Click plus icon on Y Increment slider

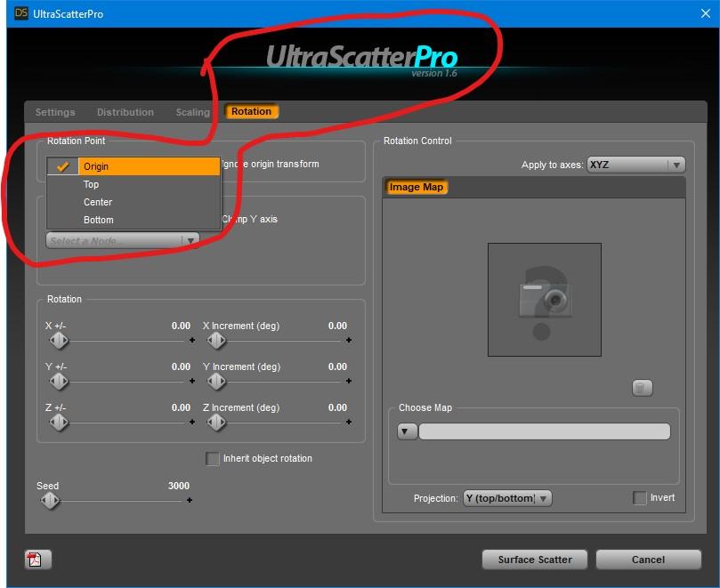(349, 381)
